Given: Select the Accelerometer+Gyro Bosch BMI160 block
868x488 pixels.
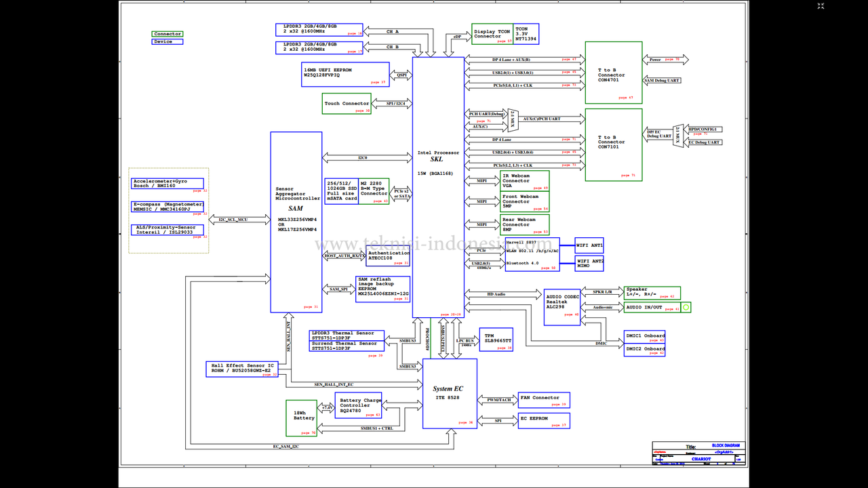Looking at the screenshot, I should (x=167, y=184).
